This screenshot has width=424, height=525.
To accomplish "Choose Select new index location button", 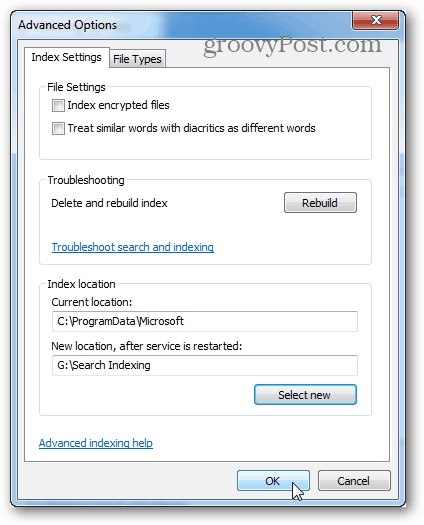I will click(305, 395).
